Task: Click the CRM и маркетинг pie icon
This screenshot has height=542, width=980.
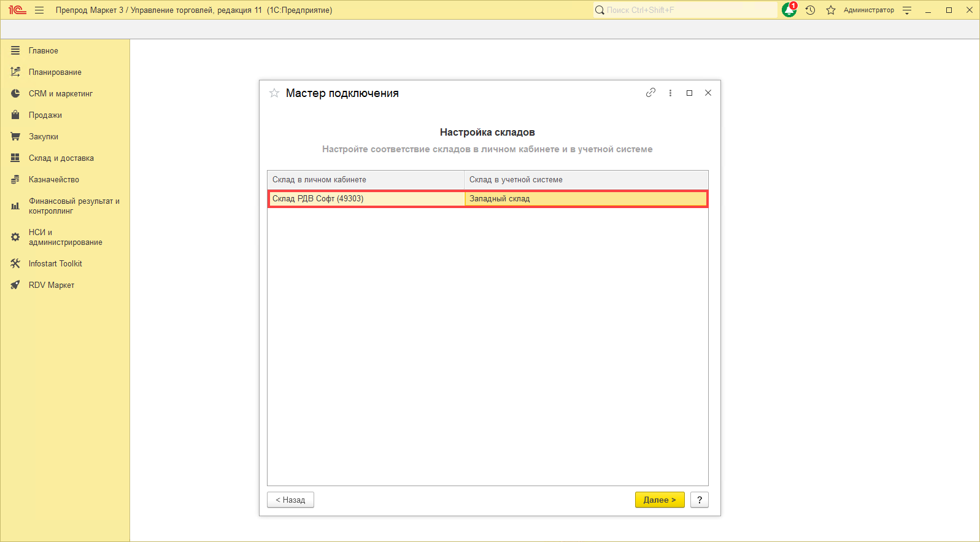Action: click(x=15, y=93)
